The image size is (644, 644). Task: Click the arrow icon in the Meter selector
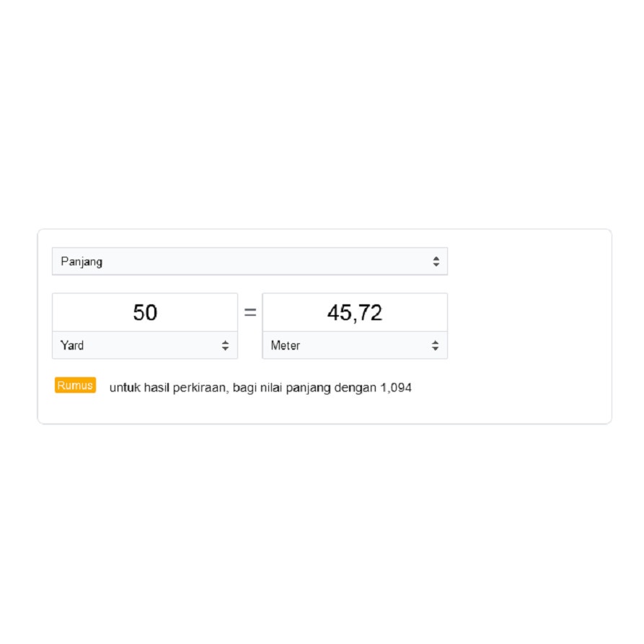(435, 345)
